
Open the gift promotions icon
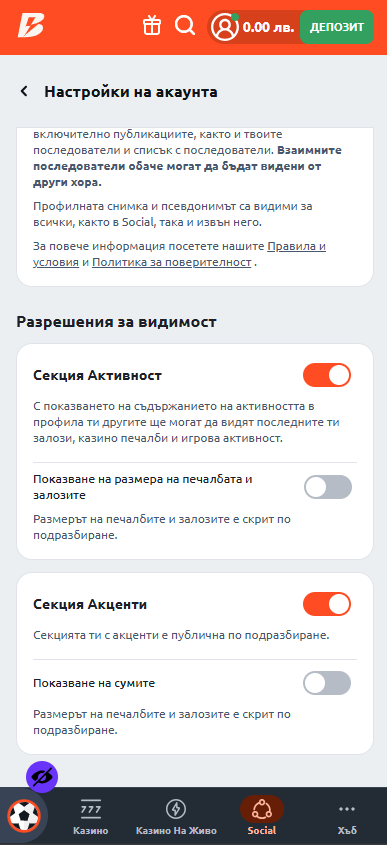click(151, 26)
